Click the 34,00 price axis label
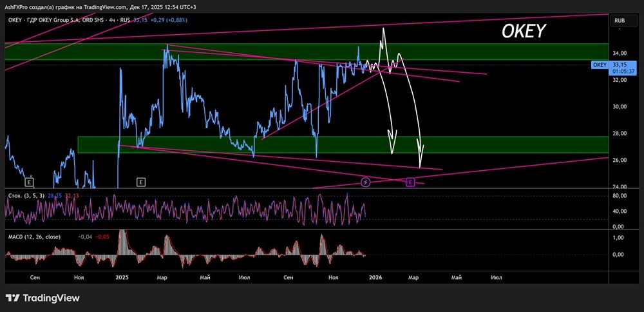 pyautogui.click(x=620, y=53)
